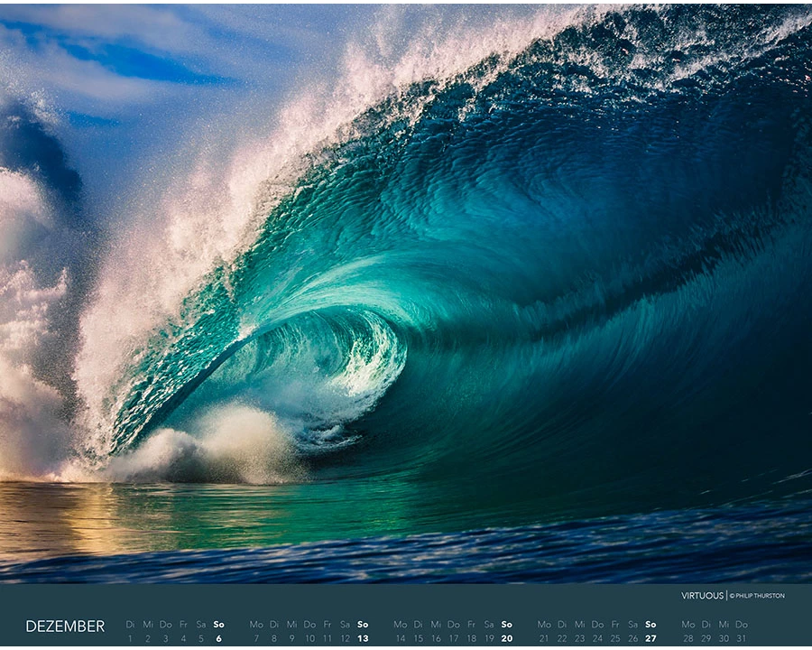Select date 31 in the calendar
812x650 pixels.
(741, 638)
